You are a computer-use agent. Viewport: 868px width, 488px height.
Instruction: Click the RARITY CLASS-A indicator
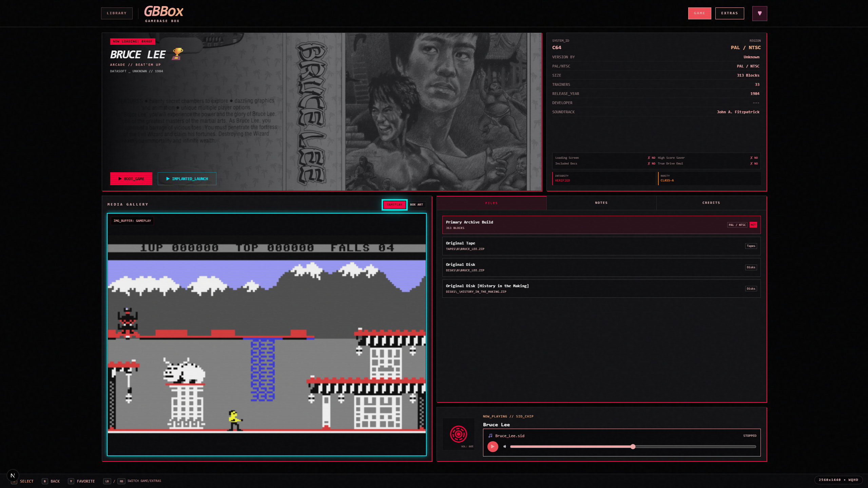(x=709, y=178)
